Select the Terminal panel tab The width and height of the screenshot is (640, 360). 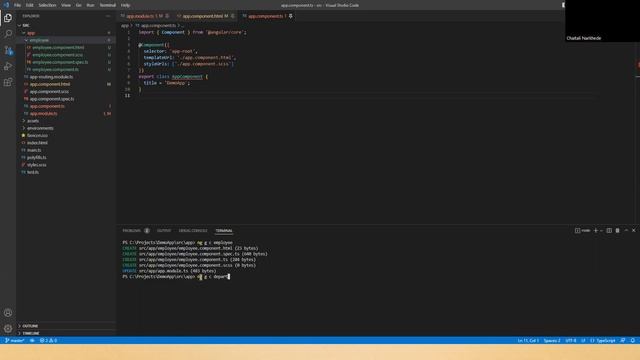(224, 231)
